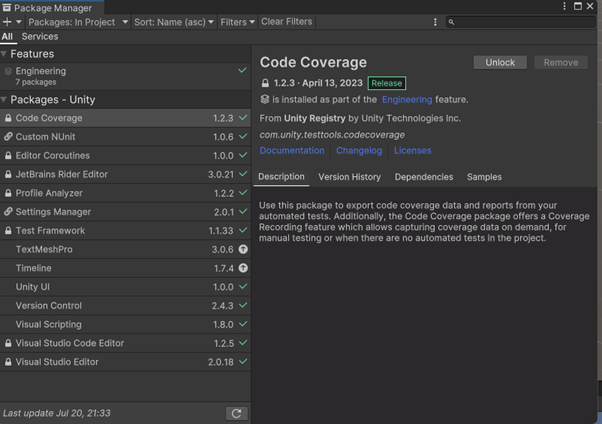Click the lock icon beside Code Coverage
Image resolution: width=602 pixels, height=424 pixels.
point(8,118)
